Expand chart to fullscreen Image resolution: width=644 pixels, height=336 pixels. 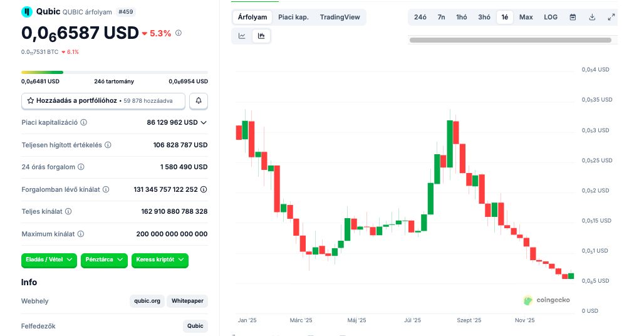coord(611,18)
